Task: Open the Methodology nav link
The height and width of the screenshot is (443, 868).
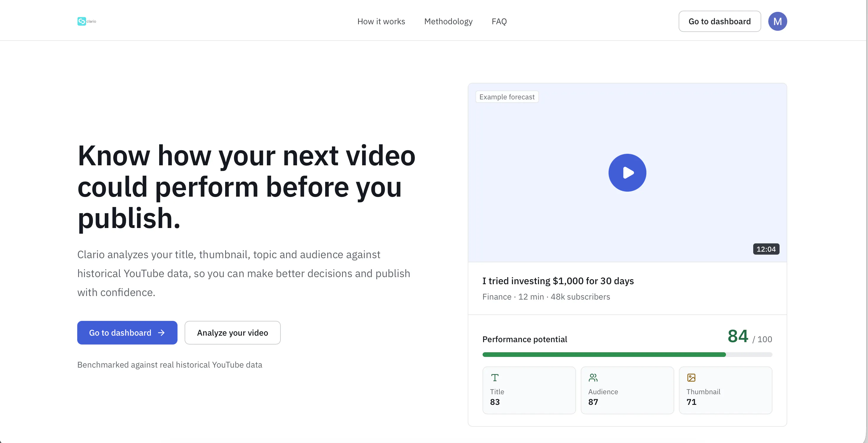Action: (448, 21)
